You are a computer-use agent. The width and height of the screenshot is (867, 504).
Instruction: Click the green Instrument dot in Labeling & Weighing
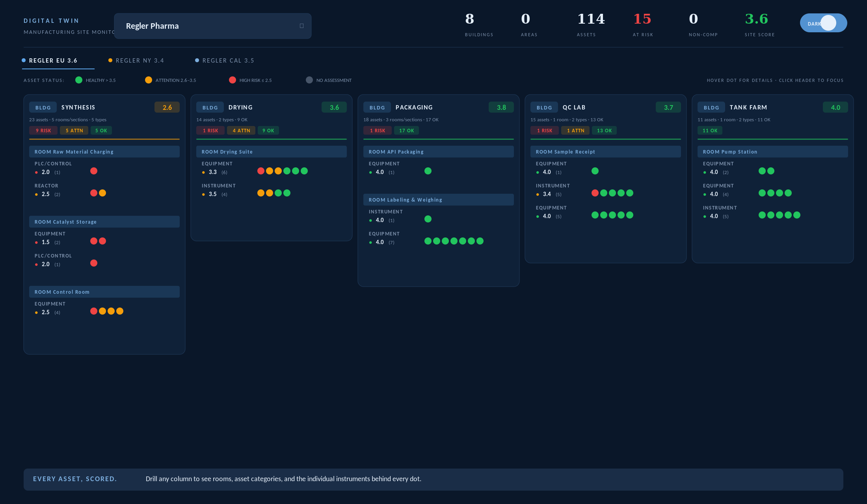(x=428, y=219)
